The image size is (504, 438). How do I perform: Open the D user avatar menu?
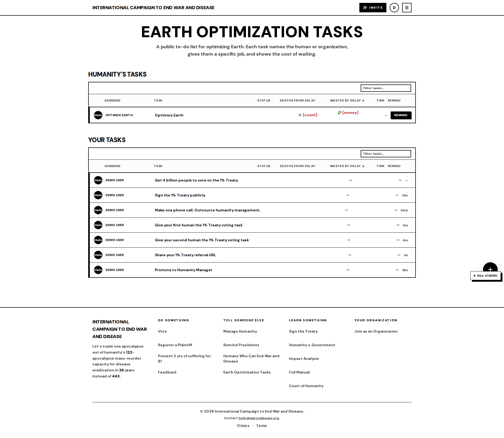(394, 8)
